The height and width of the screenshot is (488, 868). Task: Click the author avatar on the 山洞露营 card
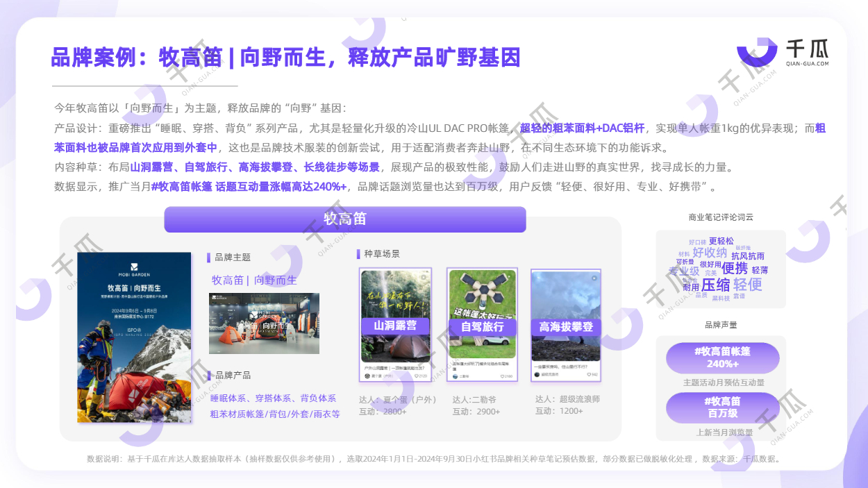pyautogui.click(x=367, y=376)
